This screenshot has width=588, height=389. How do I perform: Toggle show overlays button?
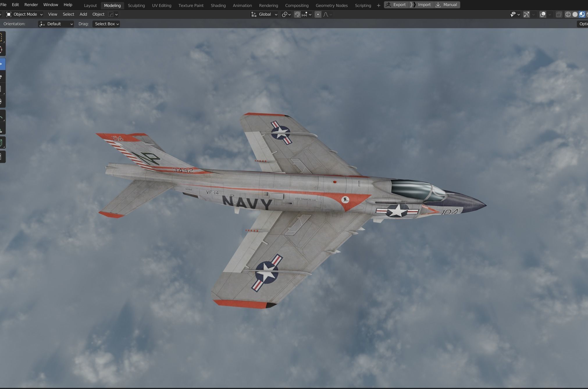[543, 14]
